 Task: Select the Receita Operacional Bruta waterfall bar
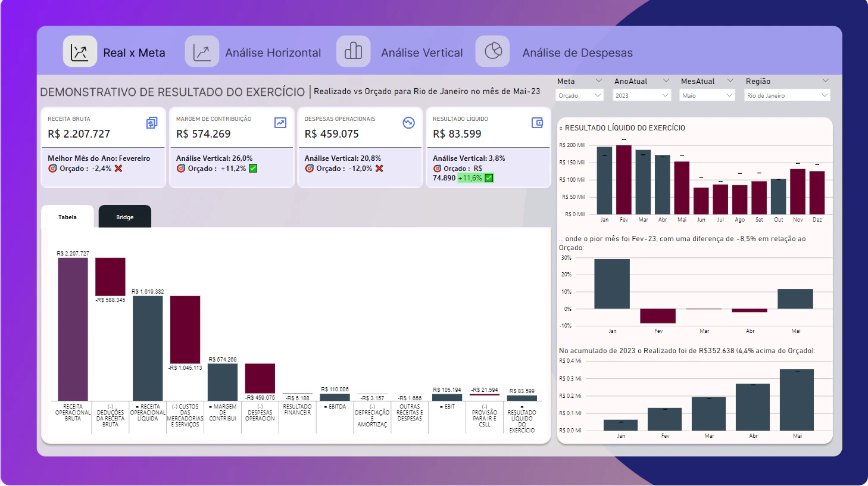73,329
